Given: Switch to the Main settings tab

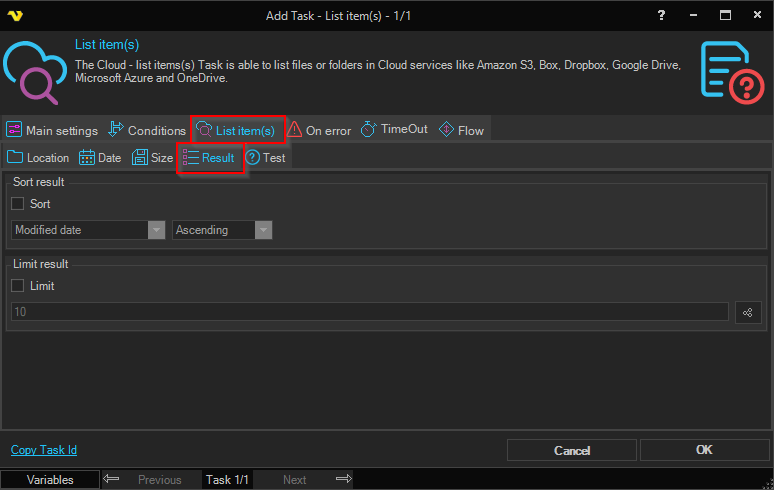Looking at the screenshot, I should pyautogui.click(x=52, y=131).
